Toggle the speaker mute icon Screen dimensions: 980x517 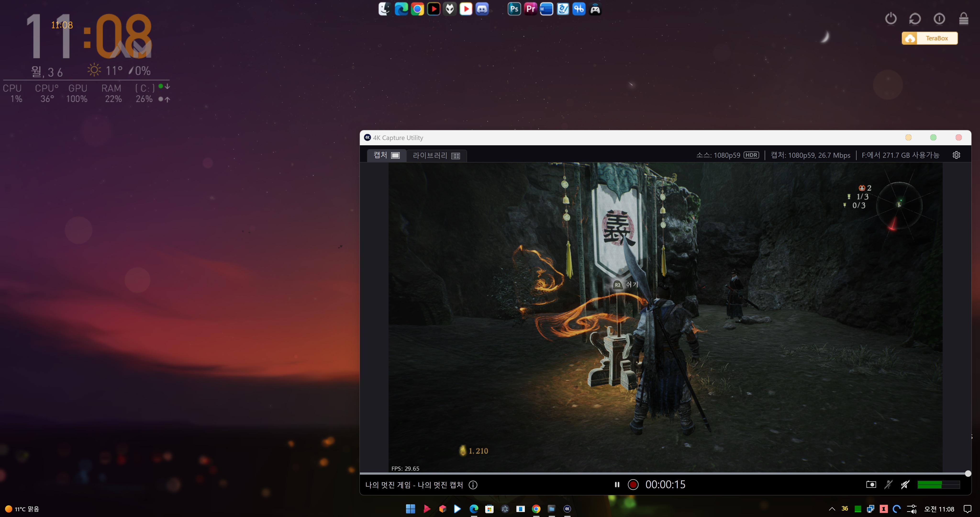point(905,485)
